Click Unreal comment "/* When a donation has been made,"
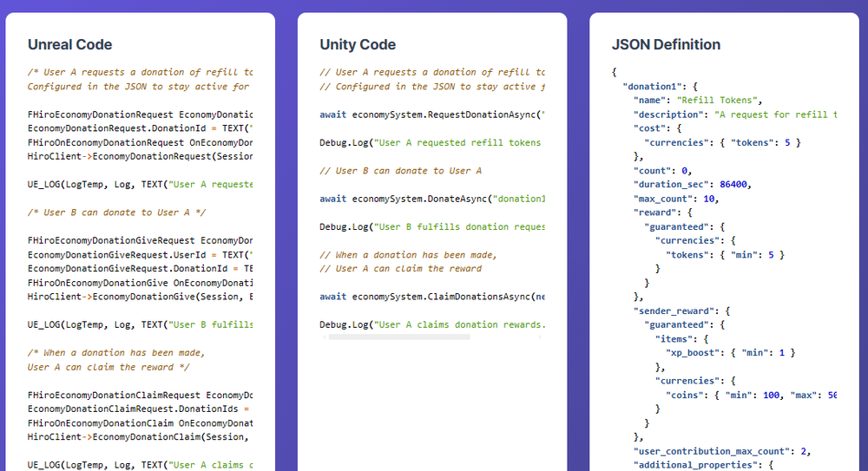The image size is (868, 471). pyautogui.click(x=116, y=352)
